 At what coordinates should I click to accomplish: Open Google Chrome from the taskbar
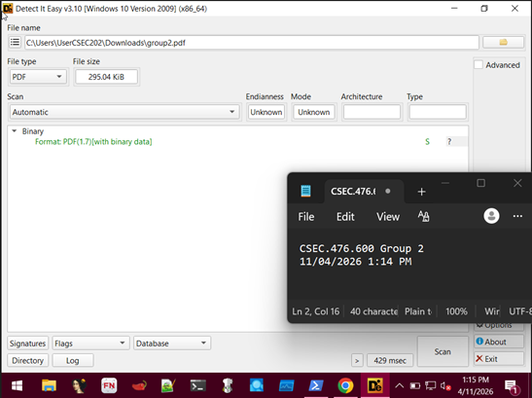(345, 386)
